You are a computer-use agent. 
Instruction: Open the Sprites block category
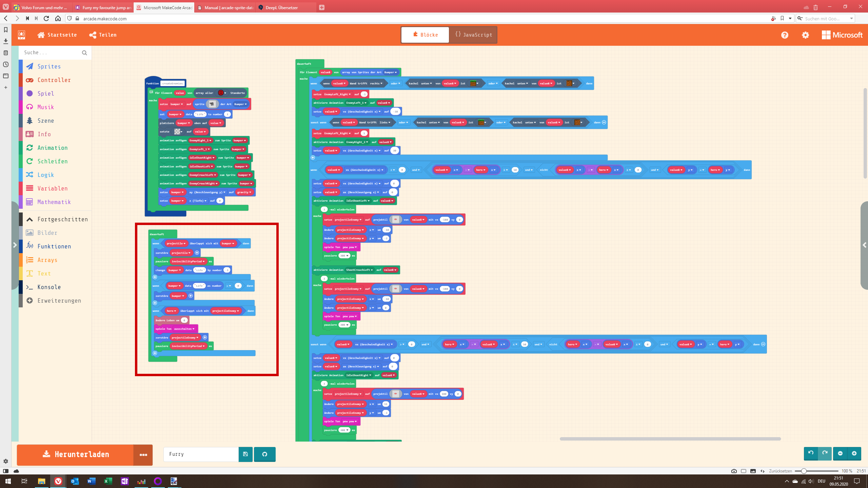click(x=49, y=66)
